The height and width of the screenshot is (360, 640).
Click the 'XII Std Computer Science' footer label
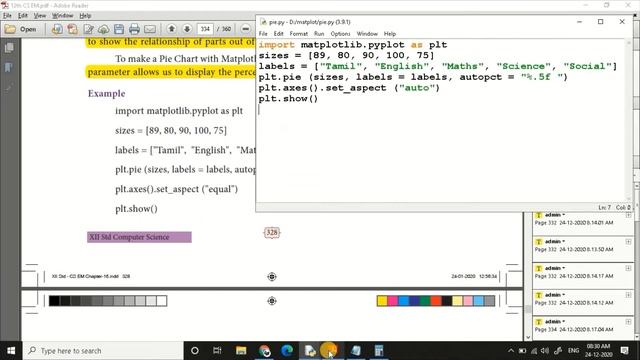click(139, 237)
